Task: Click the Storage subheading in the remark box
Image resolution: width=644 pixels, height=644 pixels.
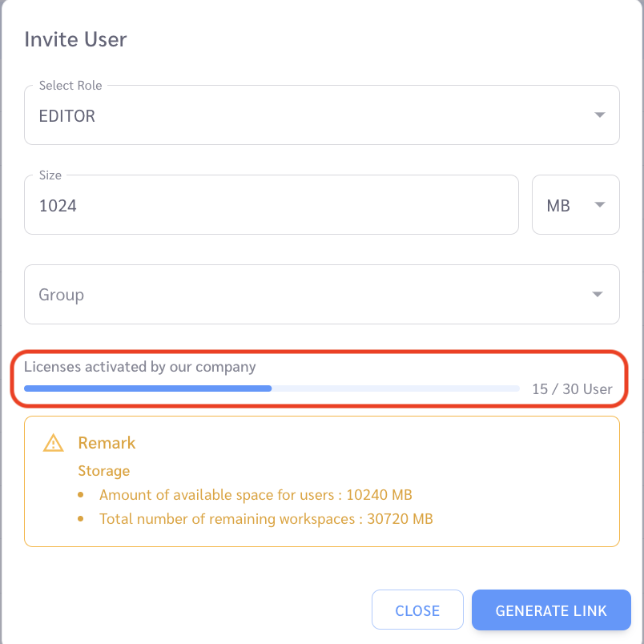Action: [x=104, y=471]
